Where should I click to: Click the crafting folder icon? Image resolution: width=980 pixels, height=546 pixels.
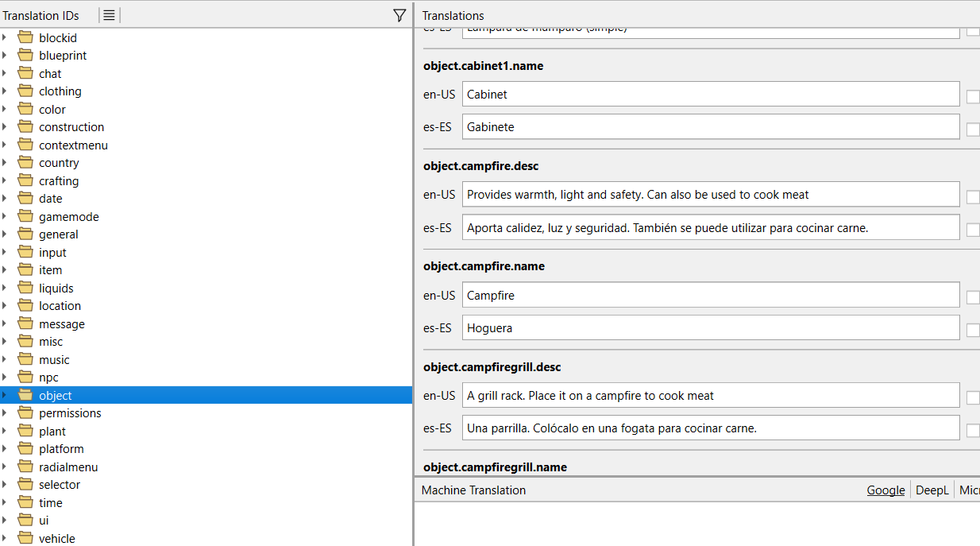(25, 180)
